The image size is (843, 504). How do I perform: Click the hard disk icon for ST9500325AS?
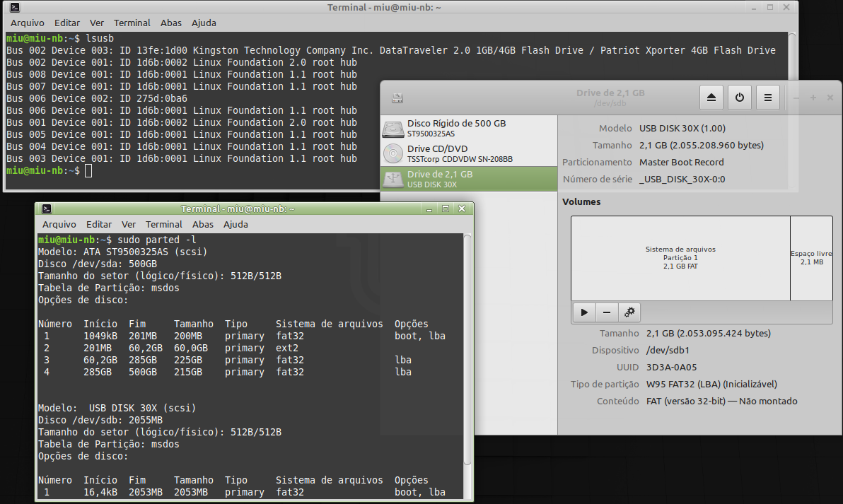point(393,129)
